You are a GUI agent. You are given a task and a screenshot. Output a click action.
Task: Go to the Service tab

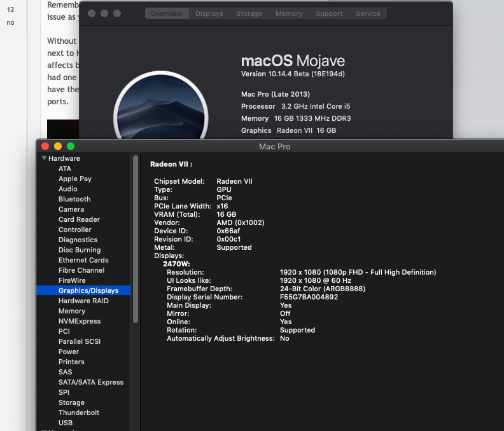368,13
